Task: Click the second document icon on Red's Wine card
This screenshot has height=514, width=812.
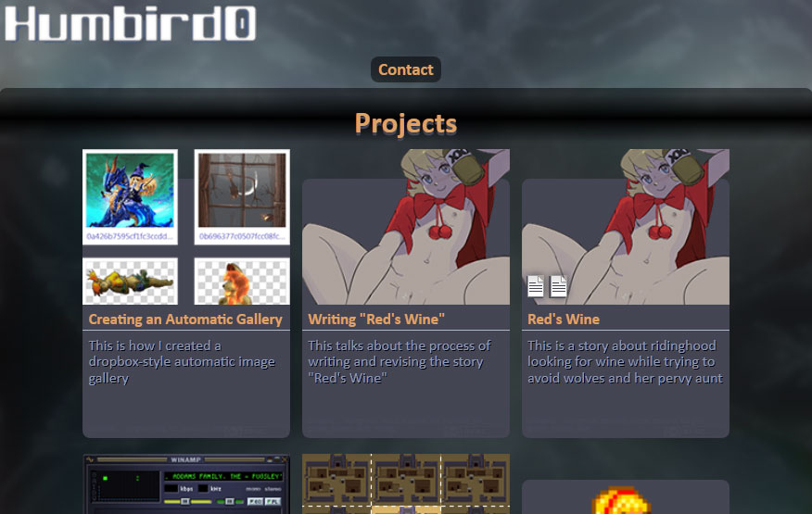Action: click(x=559, y=286)
